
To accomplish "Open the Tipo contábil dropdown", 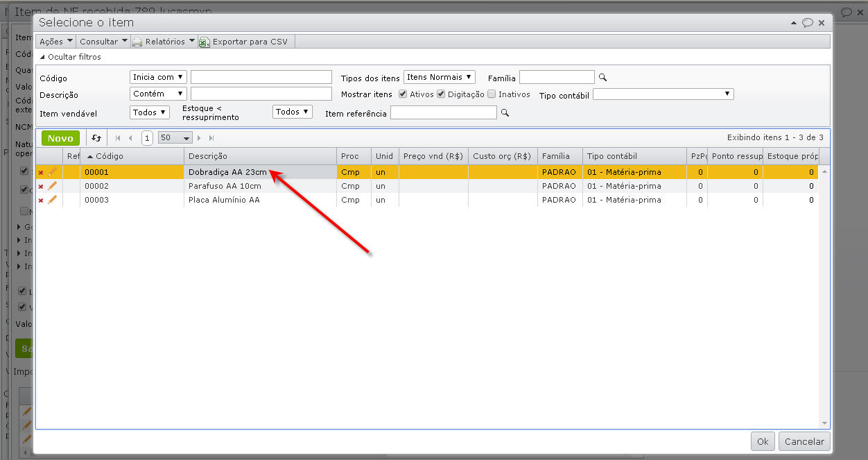I will [x=663, y=94].
